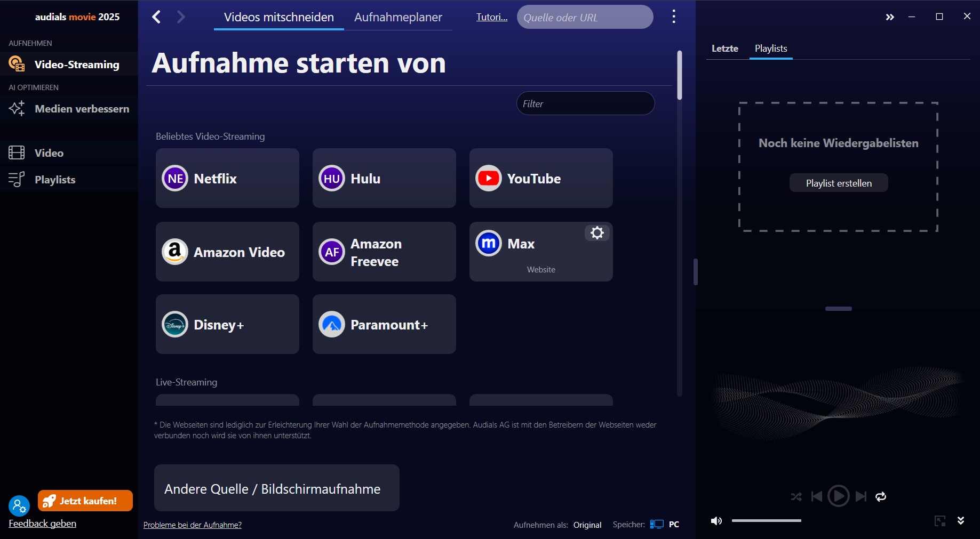Select Medien verbessern in sidebar

(x=69, y=108)
